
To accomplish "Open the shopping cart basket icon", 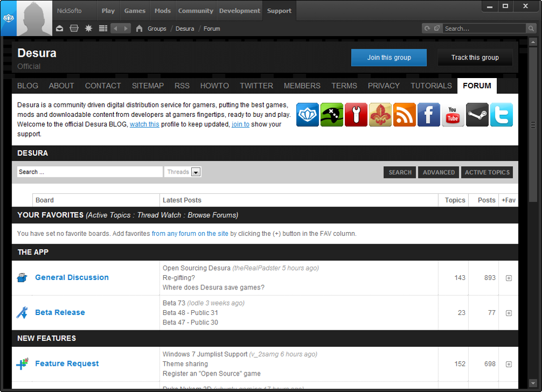I will [74, 28].
